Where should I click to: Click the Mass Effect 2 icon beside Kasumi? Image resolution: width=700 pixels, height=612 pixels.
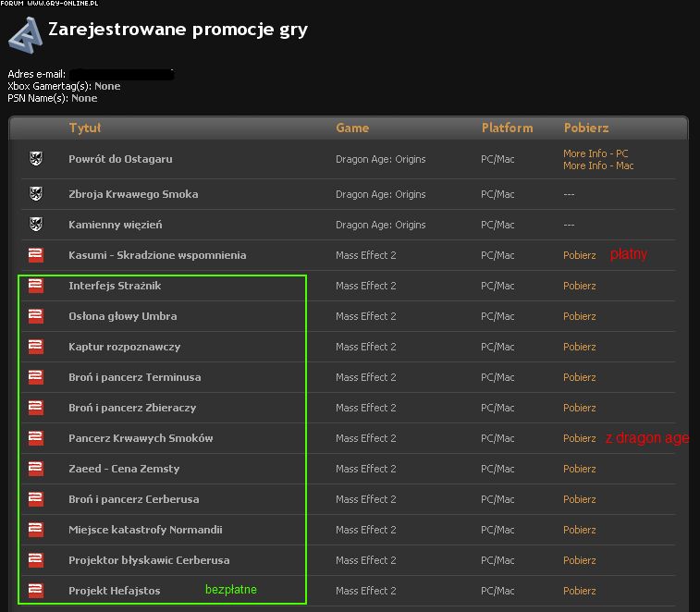[x=36, y=255]
